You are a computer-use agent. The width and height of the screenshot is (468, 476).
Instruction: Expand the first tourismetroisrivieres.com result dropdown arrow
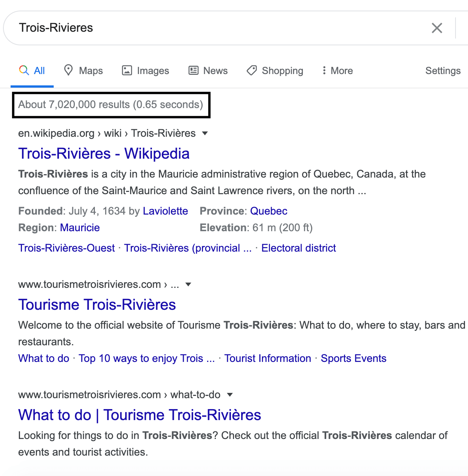pos(188,284)
